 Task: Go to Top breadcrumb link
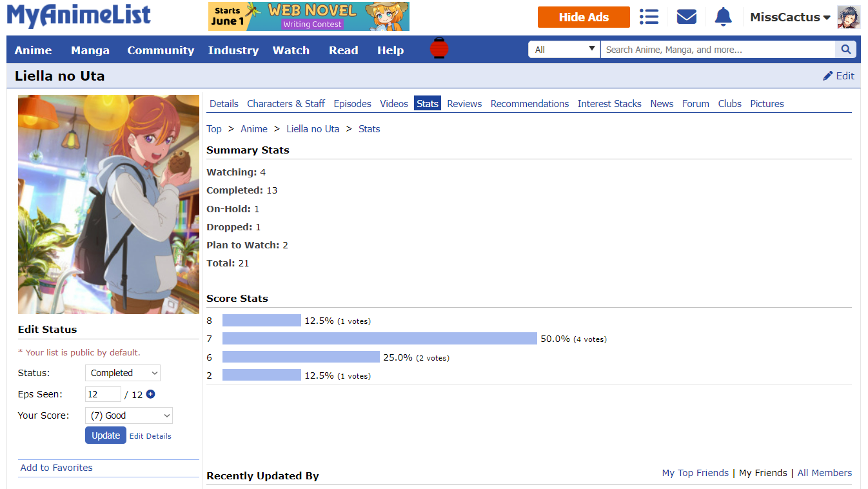tap(214, 129)
